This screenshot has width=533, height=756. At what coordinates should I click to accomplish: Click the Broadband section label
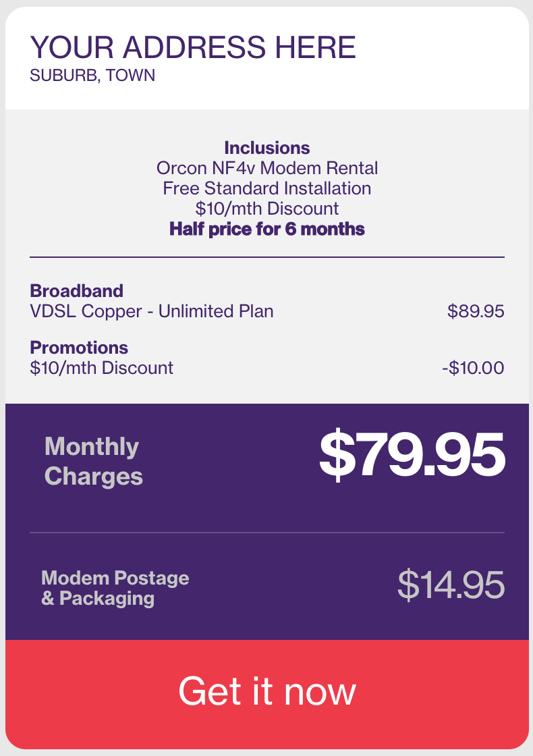77,291
